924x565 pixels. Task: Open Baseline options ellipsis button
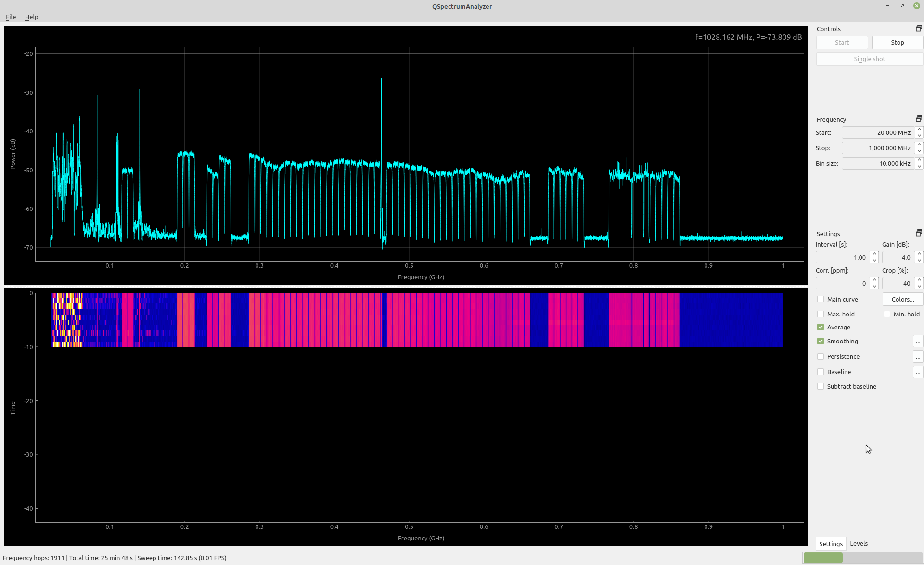918,372
